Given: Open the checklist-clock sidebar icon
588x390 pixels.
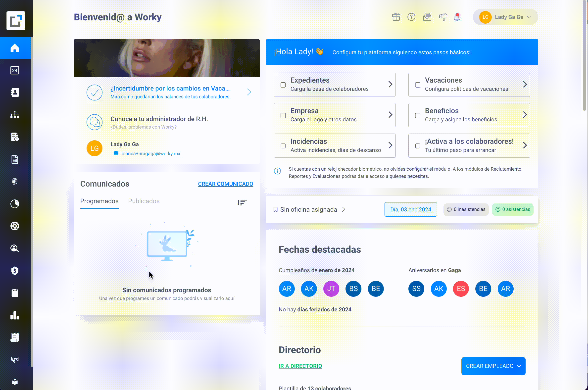Looking at the screenshot, I should click(x=15, y=137).
